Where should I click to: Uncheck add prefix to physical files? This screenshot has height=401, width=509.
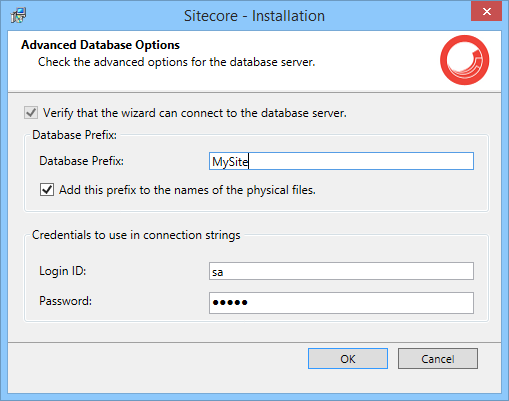47,190
